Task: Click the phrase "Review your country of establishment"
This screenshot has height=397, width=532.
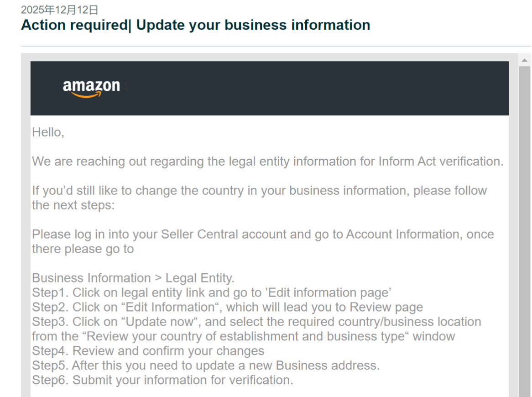Action: coord(197,336)
